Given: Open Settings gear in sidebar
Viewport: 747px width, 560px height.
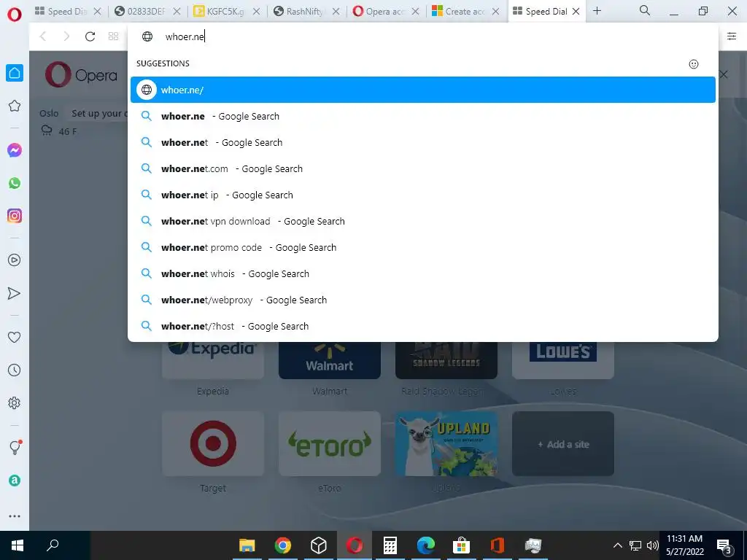Looking at the screenshot, I should 15,402.
